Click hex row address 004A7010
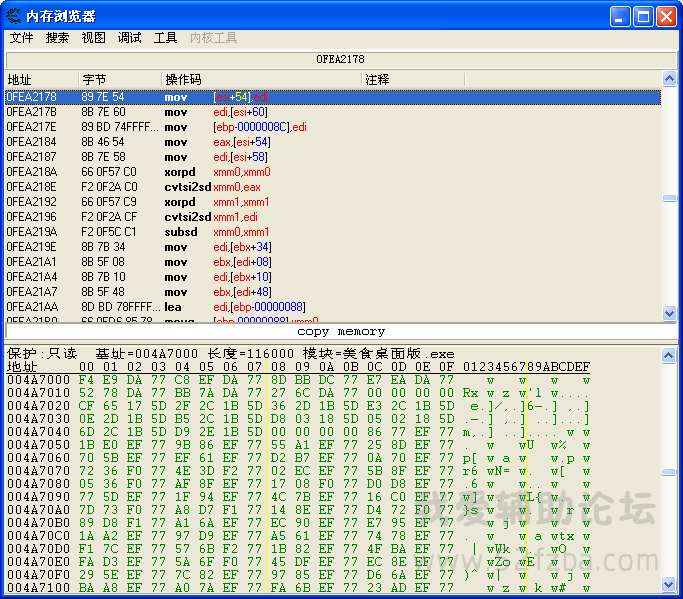This screenshot has height=599, width=683. click(38, 393)
